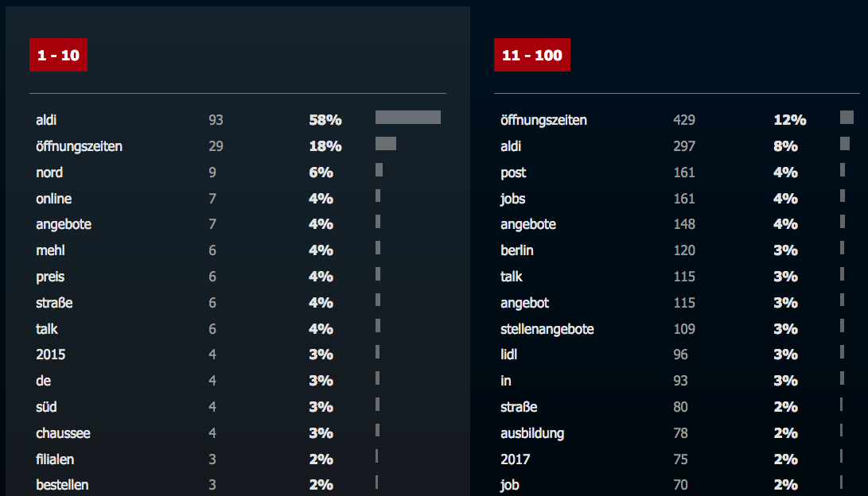The width and height of the screenshot is (868, 496).
Task: Click count 96 in the lidl row
Action: [x=680, y=355]
